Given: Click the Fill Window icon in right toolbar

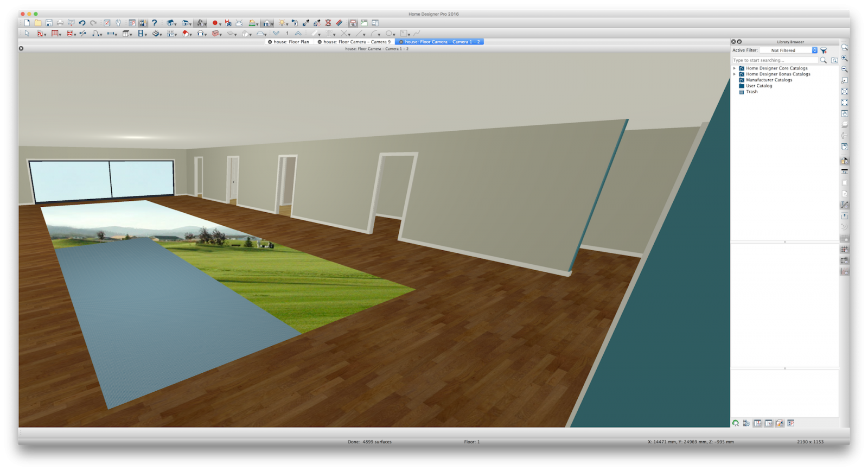Looking at the screenshot, I should 845,91.
